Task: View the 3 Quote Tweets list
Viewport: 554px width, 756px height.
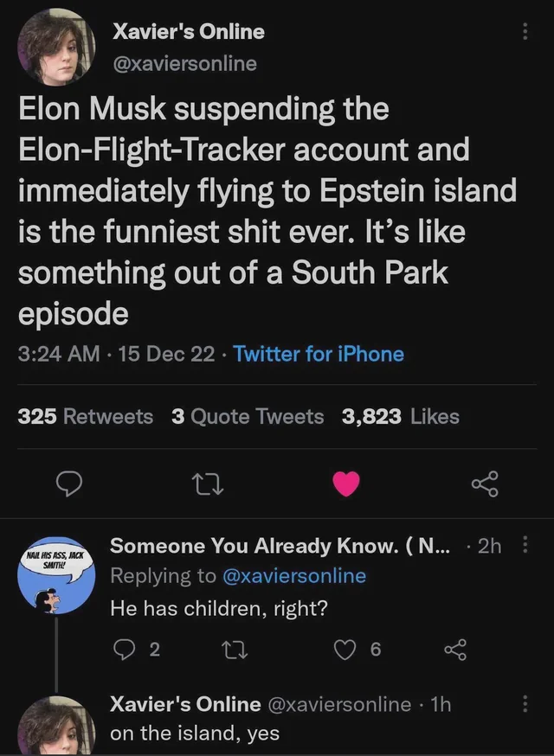Action: [x=248, y=417]
